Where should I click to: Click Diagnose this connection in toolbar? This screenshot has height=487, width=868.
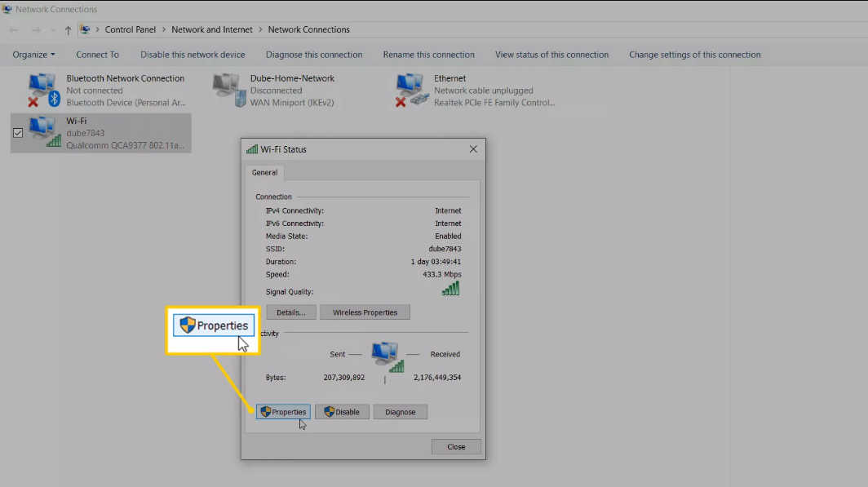coord(314,55)
